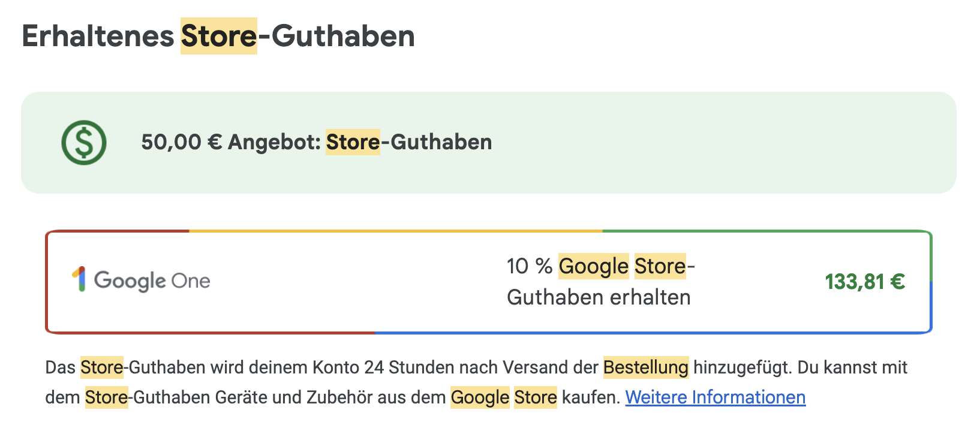Click the word "Erhaltenes" in the heading
Viewport: 980px width, 434px height.
98,36
